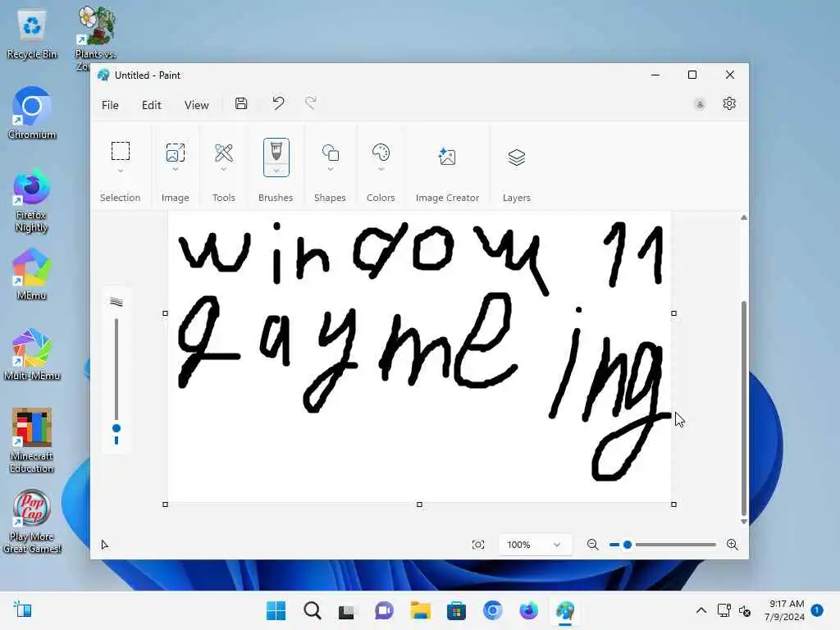Open the Layers panel

pos(517,157)
